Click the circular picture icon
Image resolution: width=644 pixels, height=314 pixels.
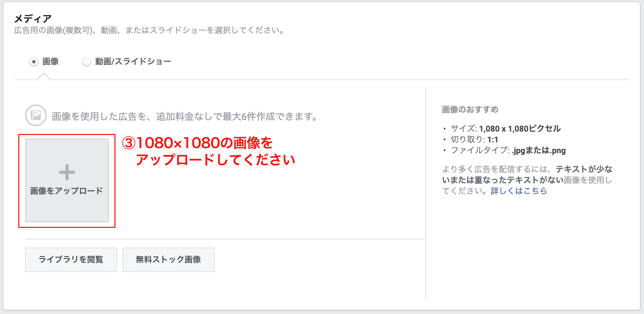tap(36, 115)
